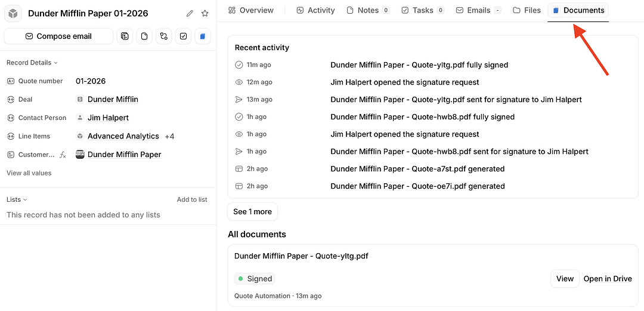This screenshot has height=311, width=644.
Task: Click the document icon beside Quote-oe7i.pdf row
Action: [x=239, y=186]
